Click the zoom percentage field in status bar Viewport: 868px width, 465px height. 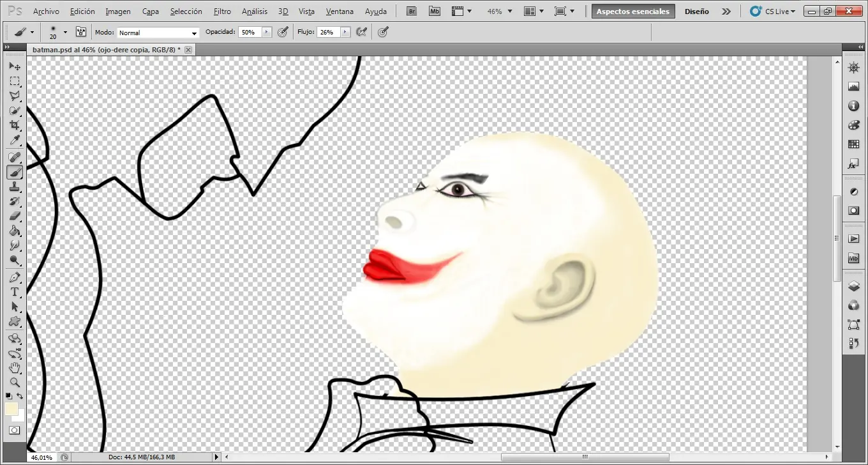tap(42, 457)
